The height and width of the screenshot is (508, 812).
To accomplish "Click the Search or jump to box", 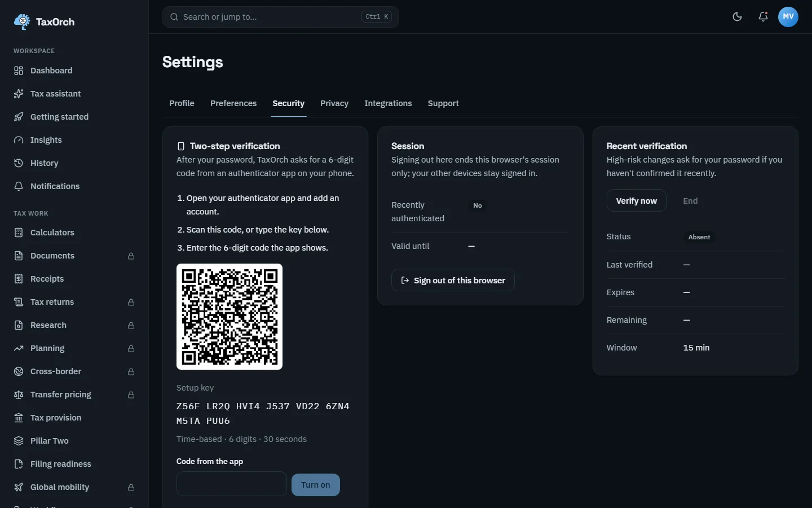I will click(281, 17).
